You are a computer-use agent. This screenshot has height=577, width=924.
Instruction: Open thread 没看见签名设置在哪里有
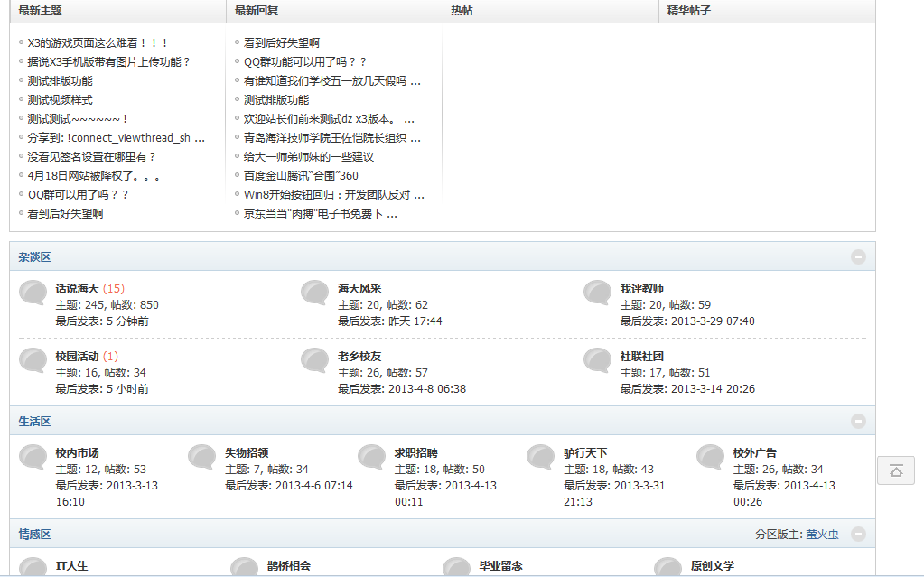(91, 157)
